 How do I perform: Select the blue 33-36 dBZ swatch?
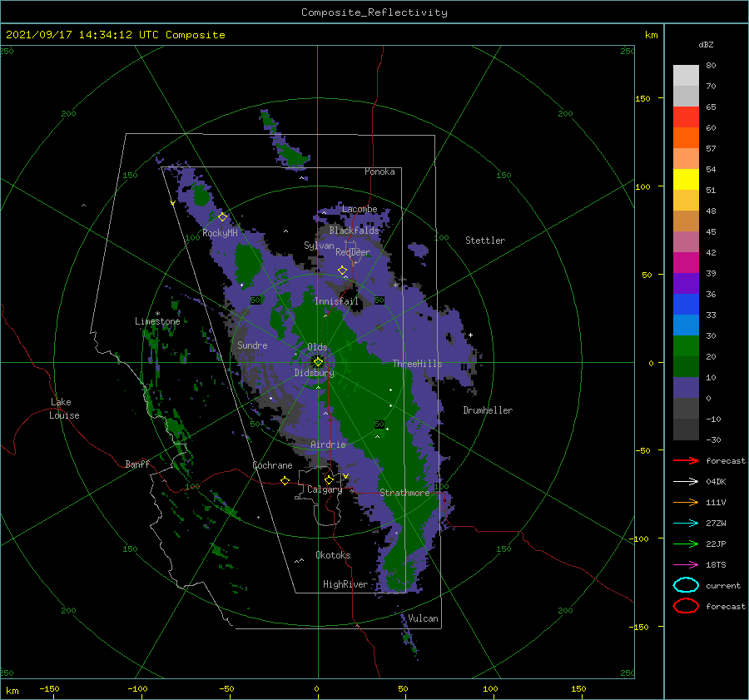pyautogui.click(x=686, y=305)
